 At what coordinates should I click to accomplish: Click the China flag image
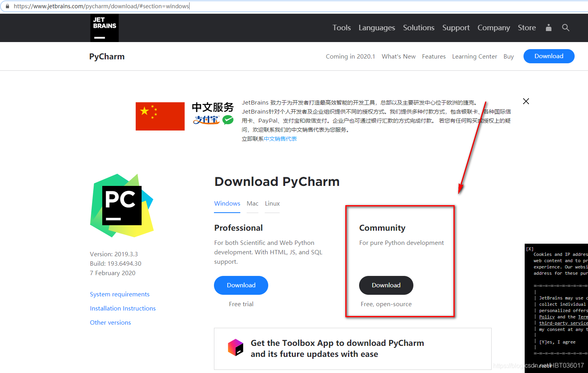click(x=160, y=116)
